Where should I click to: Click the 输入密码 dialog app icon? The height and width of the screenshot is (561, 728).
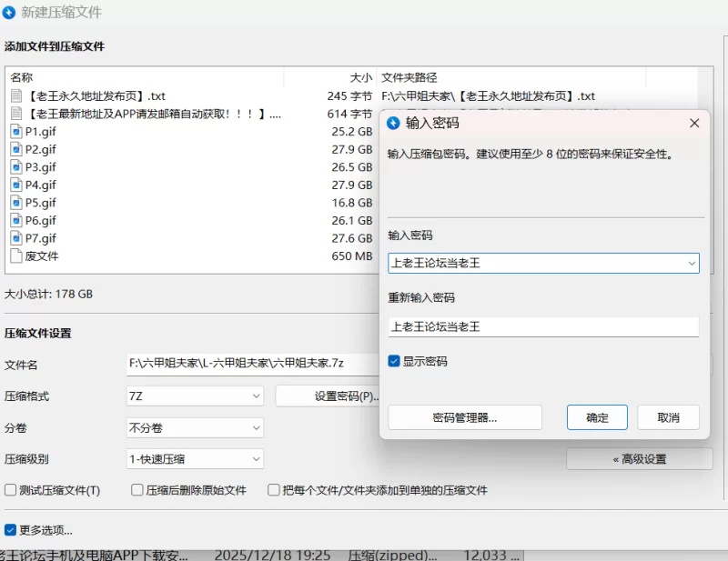[x=393, y=123]
